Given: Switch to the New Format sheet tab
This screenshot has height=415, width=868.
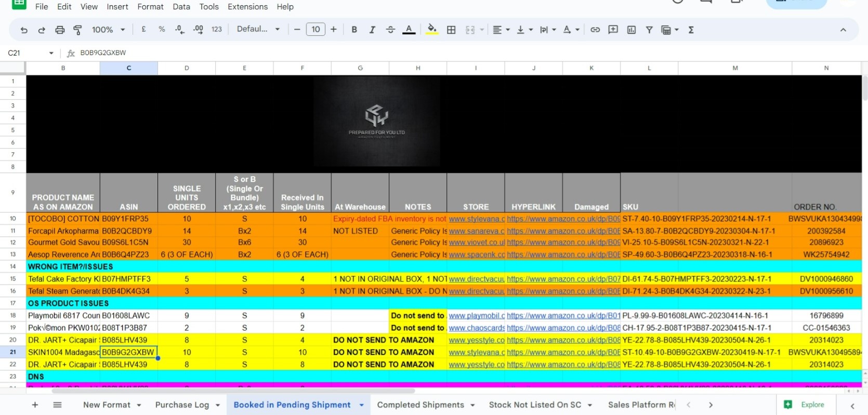Looking at the screenshot, I should tap(107, 405).
